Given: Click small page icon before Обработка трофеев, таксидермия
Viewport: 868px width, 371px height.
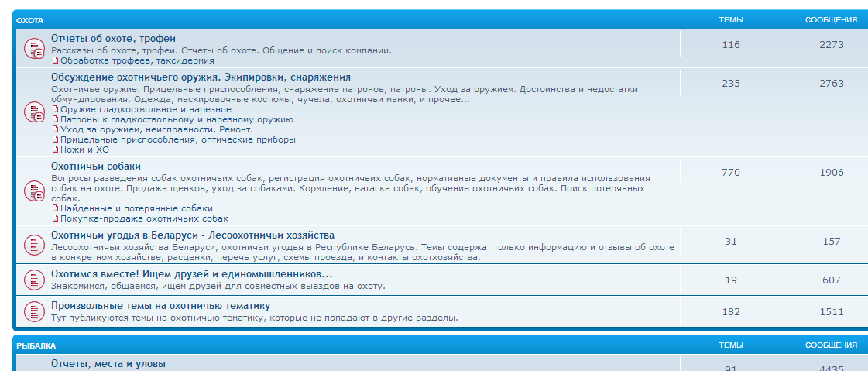Looking at the screenshot, I should (55, 60).
